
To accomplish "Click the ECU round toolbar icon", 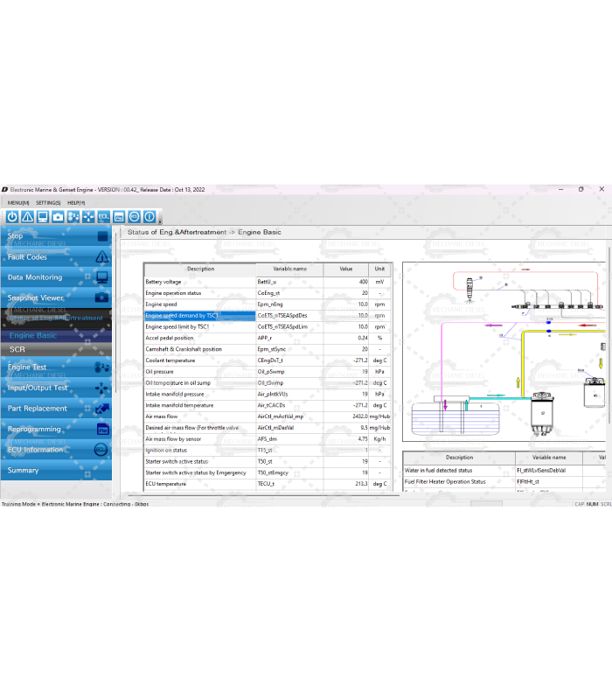I will point(134,216).
